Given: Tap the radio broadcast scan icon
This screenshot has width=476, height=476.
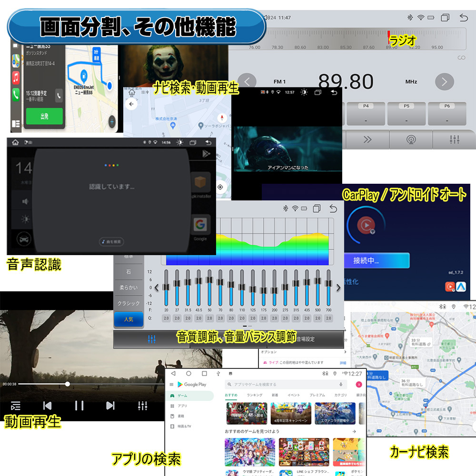Looking at the screenshot, I should pos(411,139).
